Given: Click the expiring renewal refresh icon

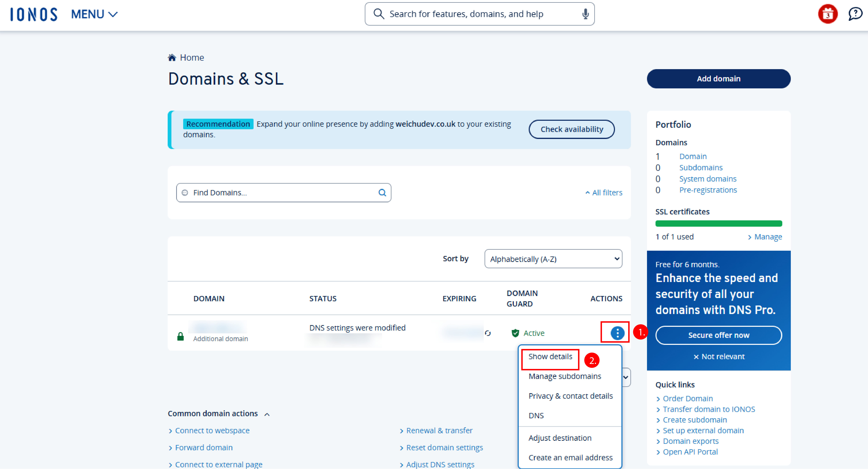Looking at the screenshot, I should point(488,333).
